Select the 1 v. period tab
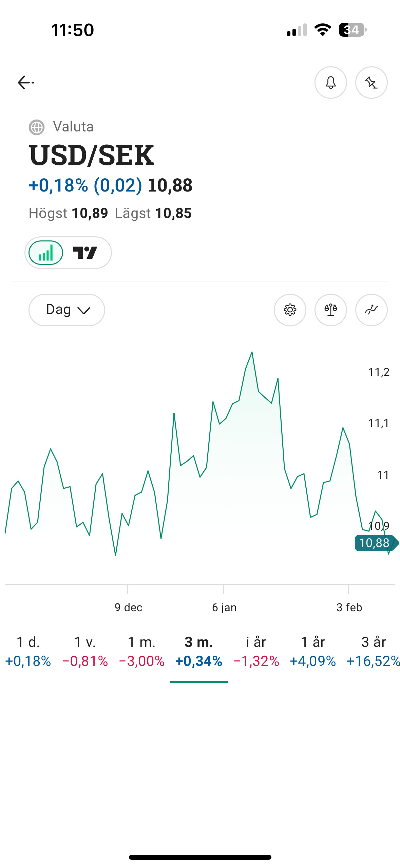The width and height of the screenshot is (400, 868). (x=85, y=651)
